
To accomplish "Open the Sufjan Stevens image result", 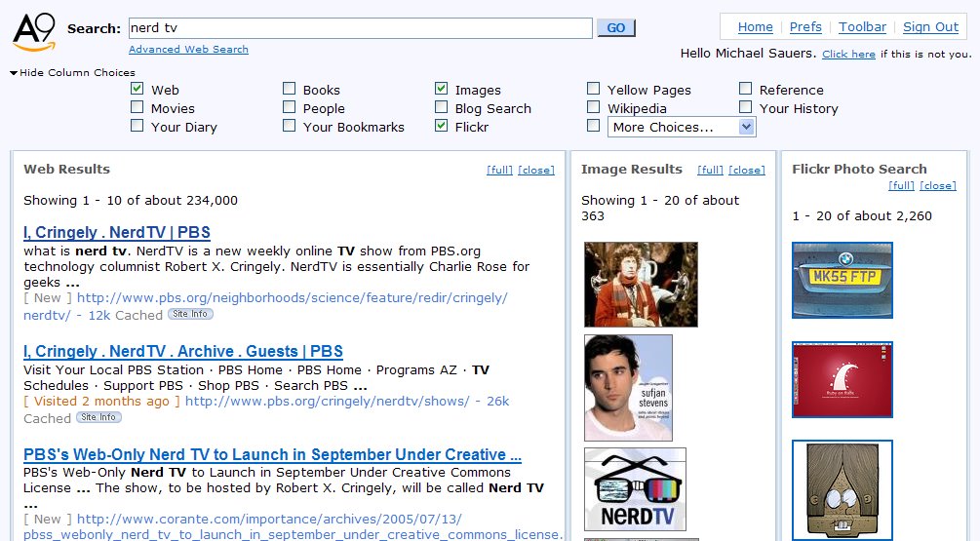I will [628, 387].
